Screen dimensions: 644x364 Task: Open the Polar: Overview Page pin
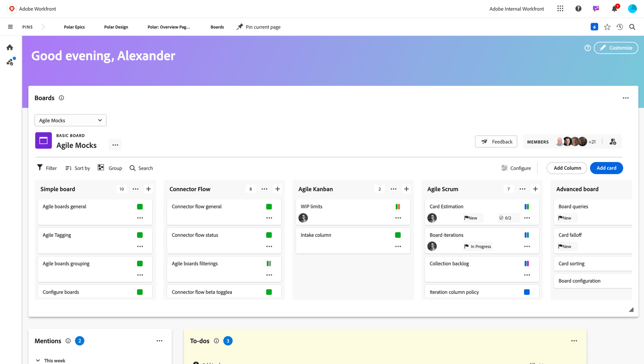click(x=169, y=27)
